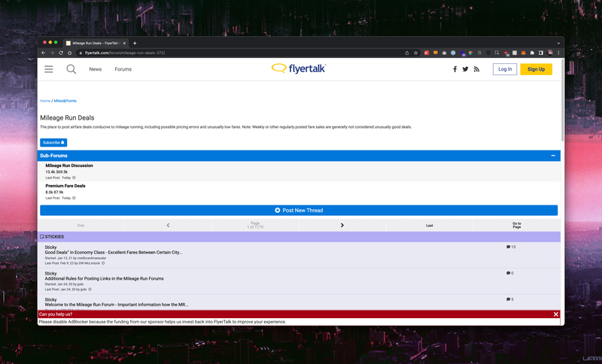Click the share icon in address bar
Image resolution: width=602 pixels, height=364 pixels.
[x=407, y=53]
